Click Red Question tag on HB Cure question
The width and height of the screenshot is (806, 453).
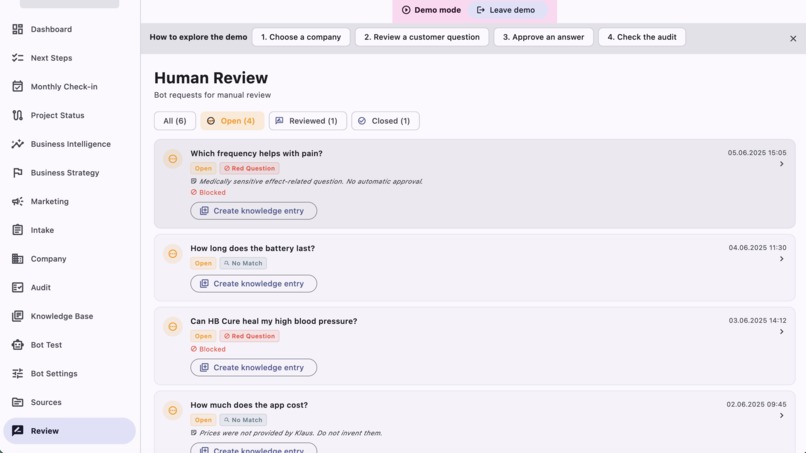click(249, 336)
